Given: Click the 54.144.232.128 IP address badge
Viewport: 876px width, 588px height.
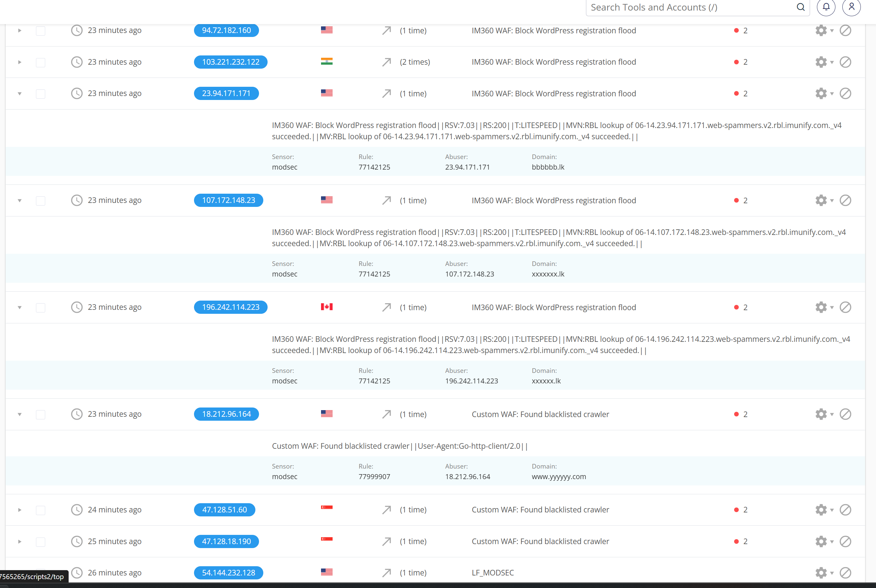Looking at the screenshot, I should point(228,572).
